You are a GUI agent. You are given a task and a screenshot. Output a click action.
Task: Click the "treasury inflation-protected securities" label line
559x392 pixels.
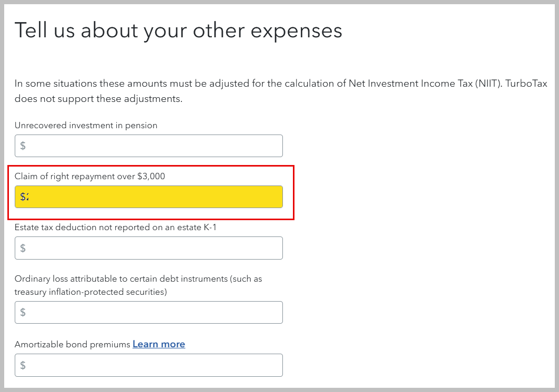tap(90, 292)
